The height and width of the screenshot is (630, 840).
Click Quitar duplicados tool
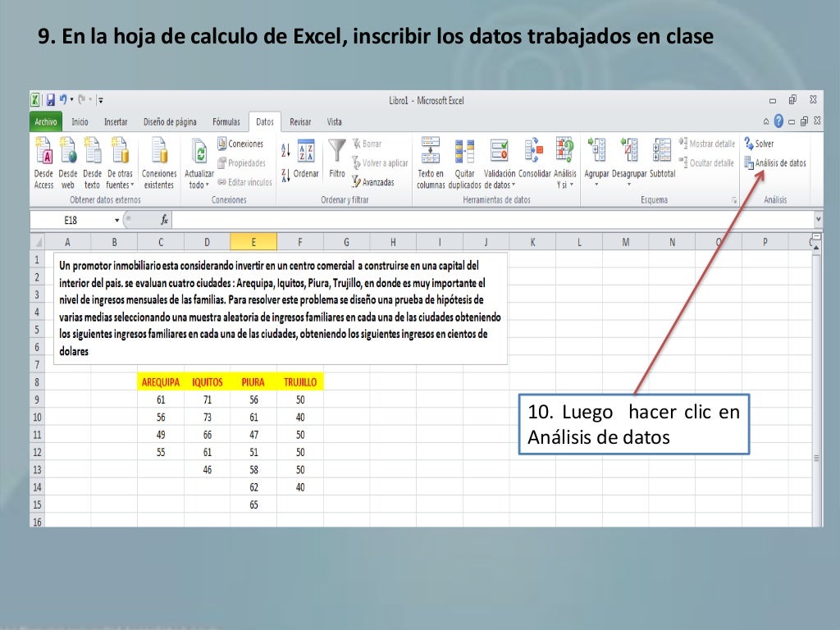[x=464, y=163]
